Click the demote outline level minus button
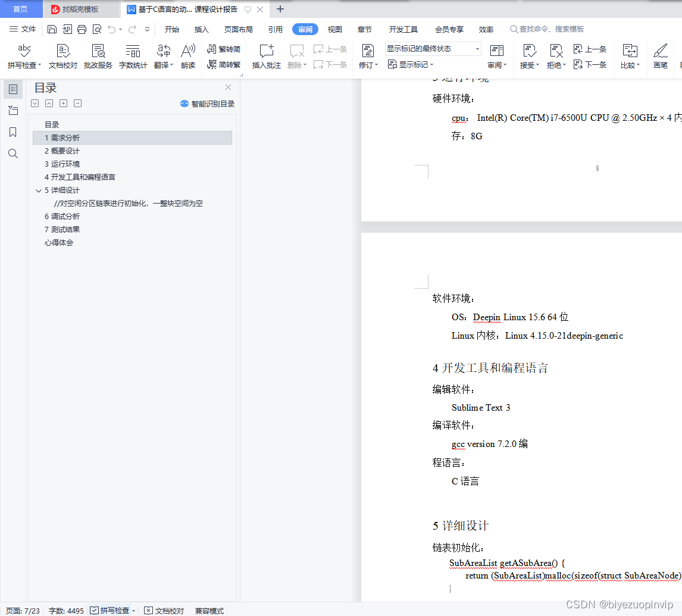This screenshot has height=616, width=682. point(78,104)
